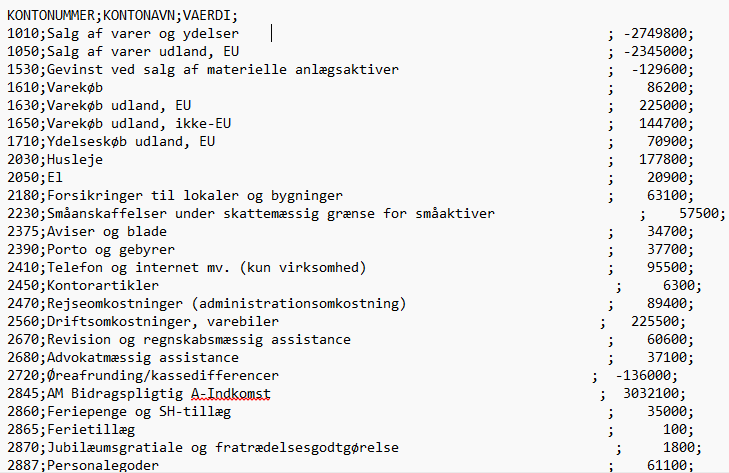Click 'Varekøb udland, ikke-EU' text
729x473 pixels.
[139, 124]
